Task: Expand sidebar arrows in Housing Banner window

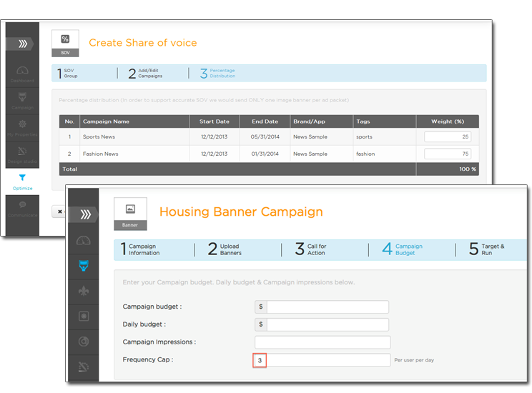Action: click(84, 214)
